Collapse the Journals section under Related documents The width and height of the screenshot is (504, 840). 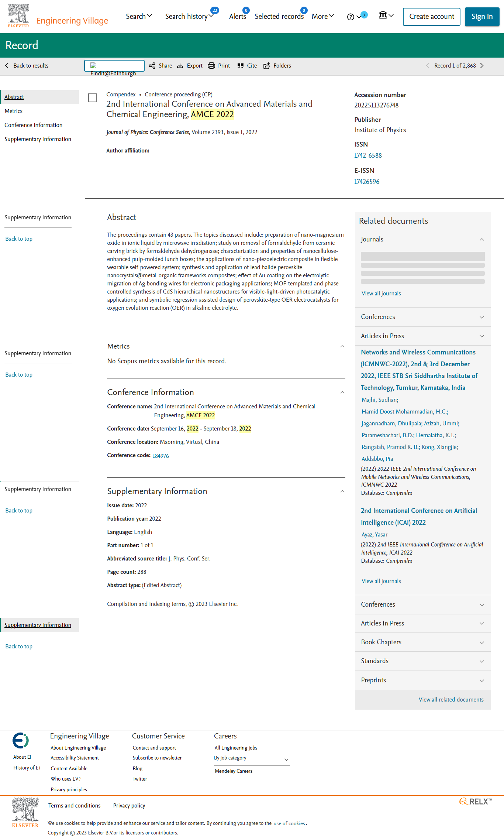(481, 239)
